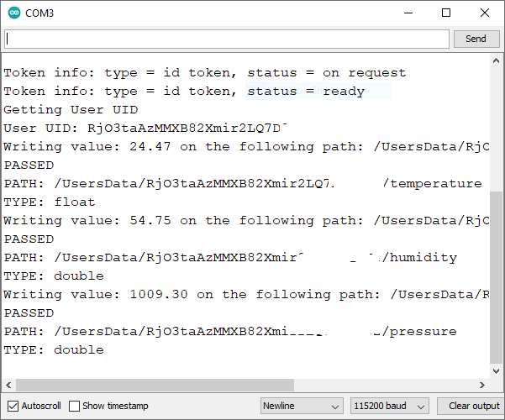The image size is (505, 420).
Task: Minimize the COM3 window
Action: point(408,13)
